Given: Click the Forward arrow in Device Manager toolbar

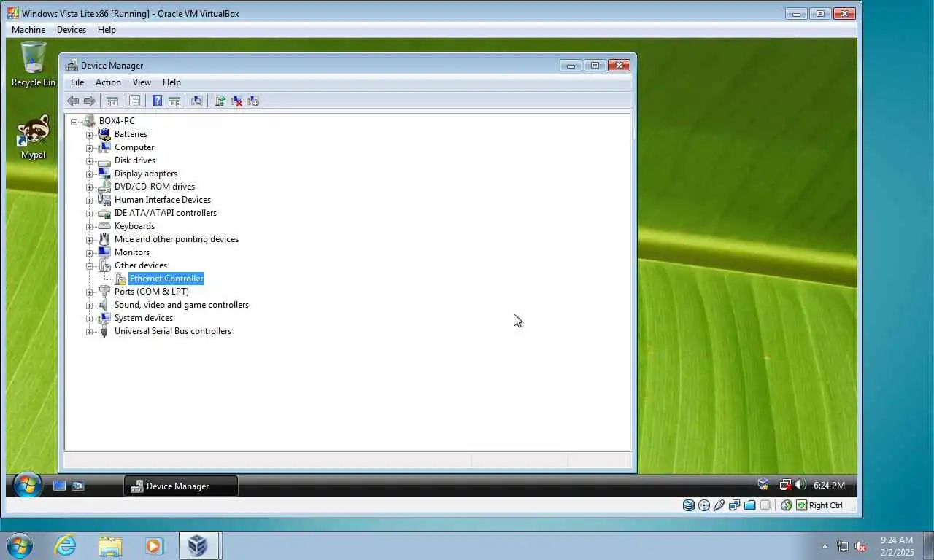Looking at the screenshot, I should coord(89,101).
